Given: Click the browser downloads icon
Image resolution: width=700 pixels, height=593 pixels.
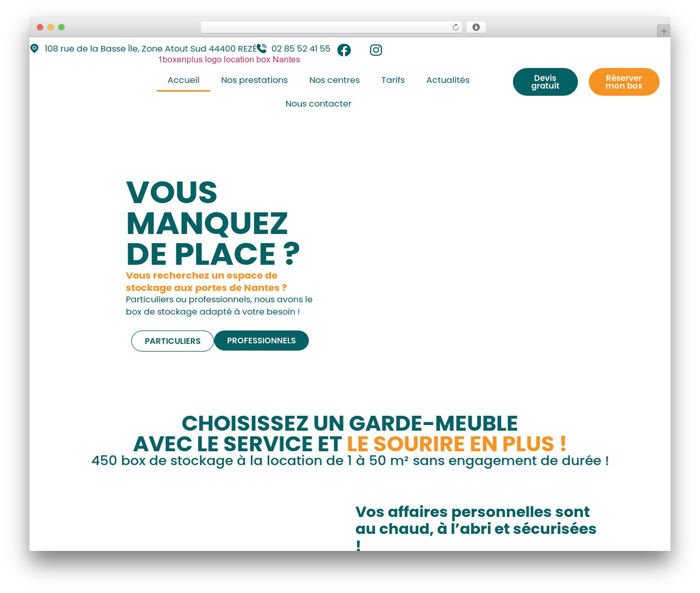Looking at the screenshot, I should [x=476, y=27].
